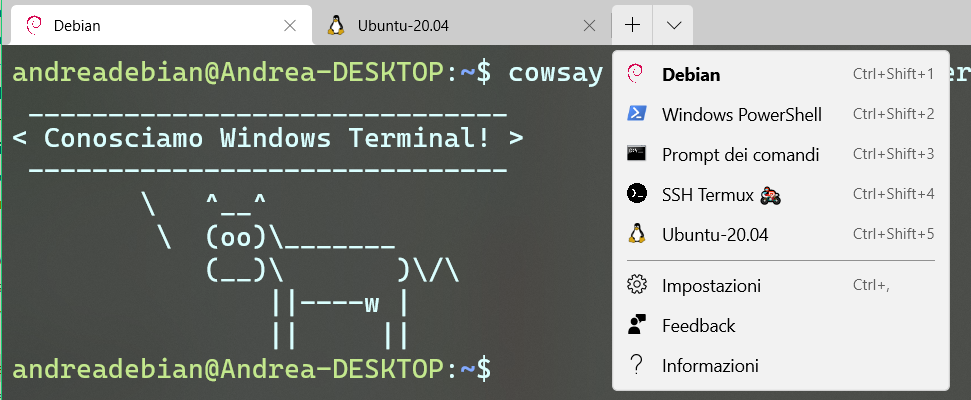Screen dimensions: 971x400
Task: Click the Ctrl+Shift+1 shortcut label
Action: click(x=893, y=74)
